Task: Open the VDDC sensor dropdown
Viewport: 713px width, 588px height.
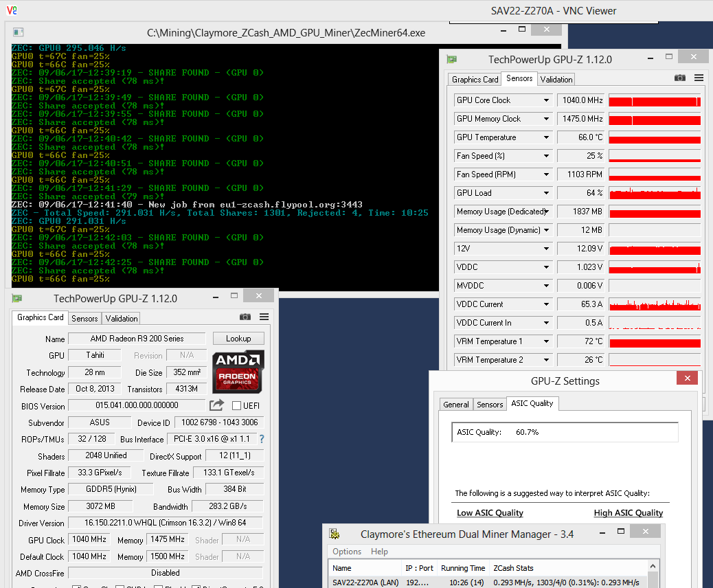Action: coord(546,267)
